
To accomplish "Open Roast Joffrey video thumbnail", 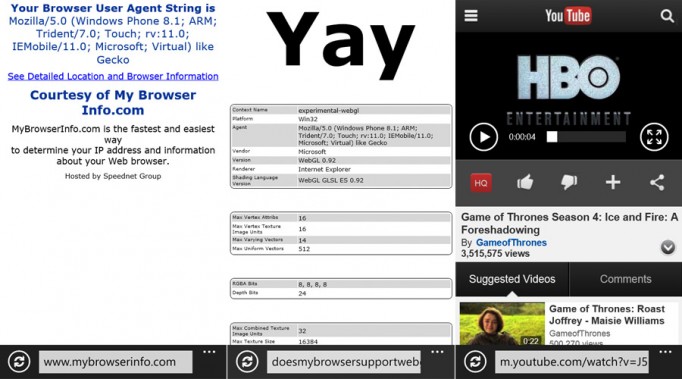I will (x=502, y=324).
